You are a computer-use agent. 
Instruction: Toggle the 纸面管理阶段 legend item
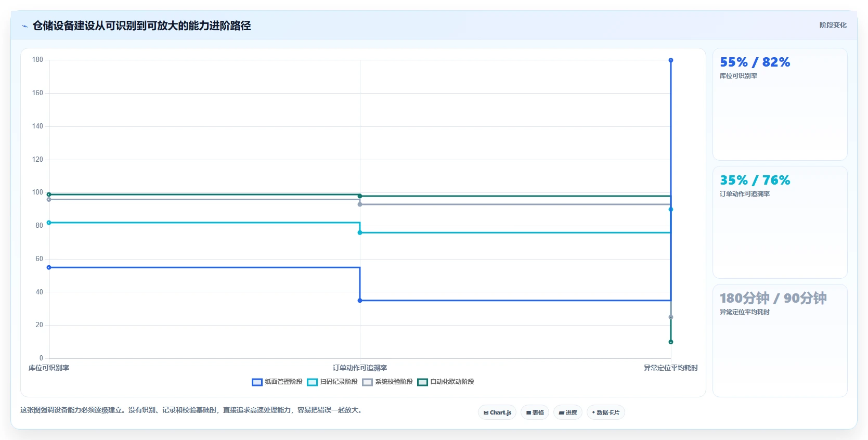277,382
